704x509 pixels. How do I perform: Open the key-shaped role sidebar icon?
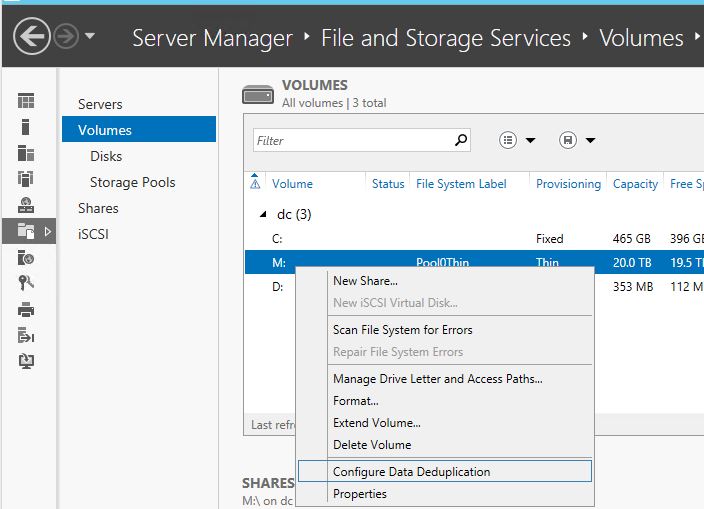pyautogui.click(x=26, y=283)
